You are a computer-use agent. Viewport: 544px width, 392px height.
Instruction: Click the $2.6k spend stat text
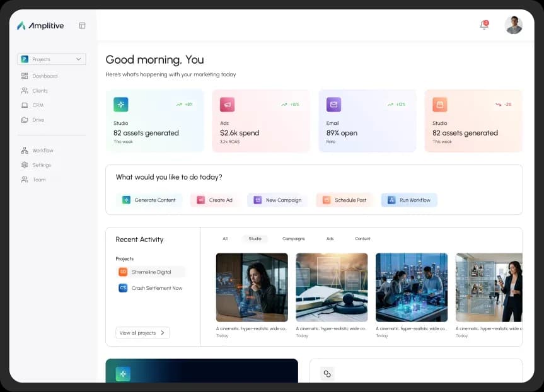point(240,133)
